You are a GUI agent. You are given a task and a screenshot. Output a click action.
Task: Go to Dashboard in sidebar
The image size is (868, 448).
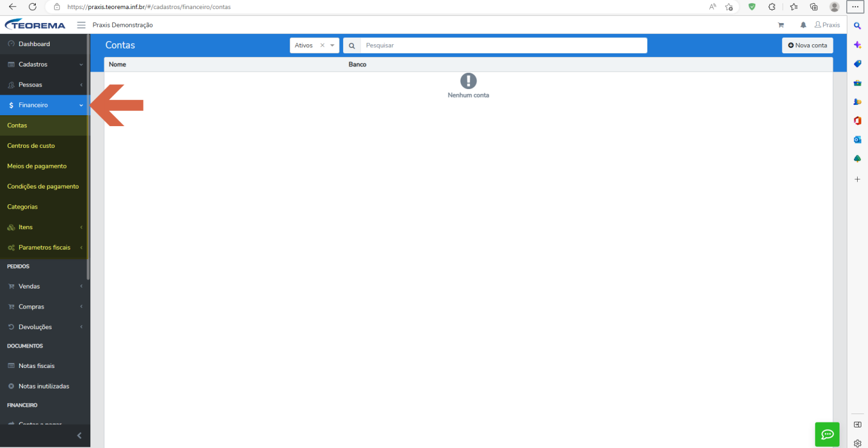45,44
